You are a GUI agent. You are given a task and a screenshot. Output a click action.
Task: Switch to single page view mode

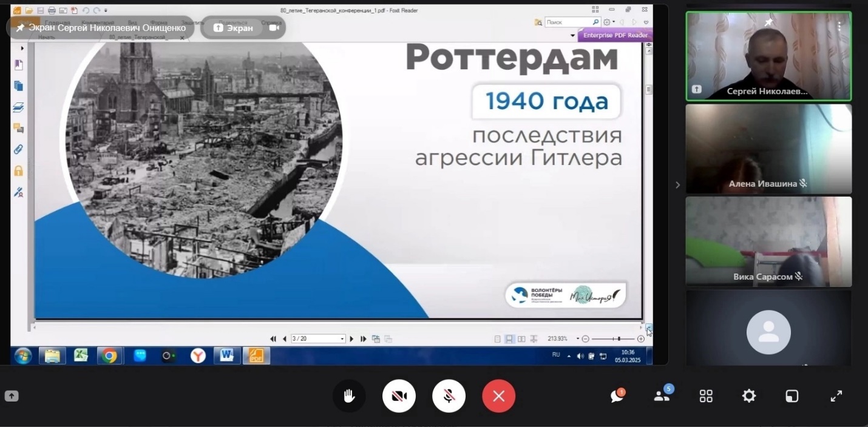pyautogui.click(x=498, y=339)
